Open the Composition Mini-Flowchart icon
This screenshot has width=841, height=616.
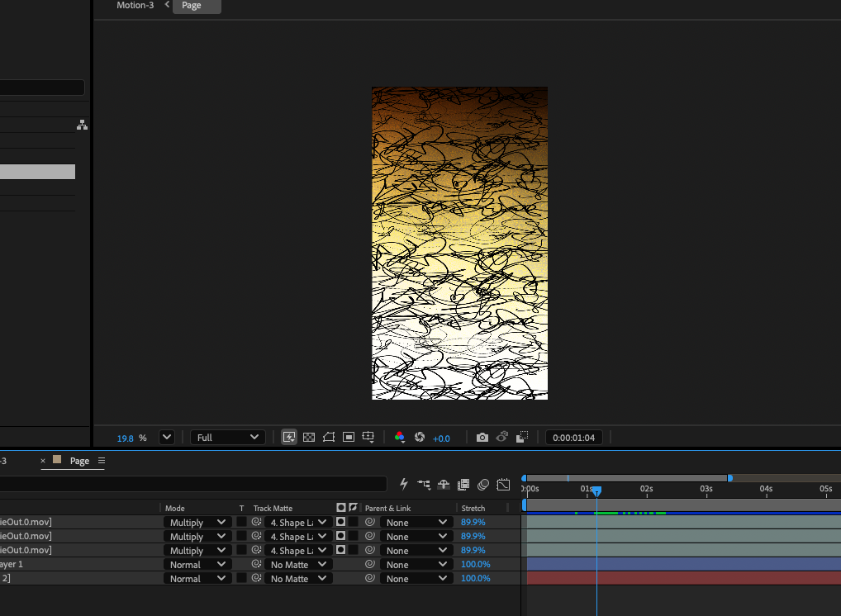tap(424, 485)
